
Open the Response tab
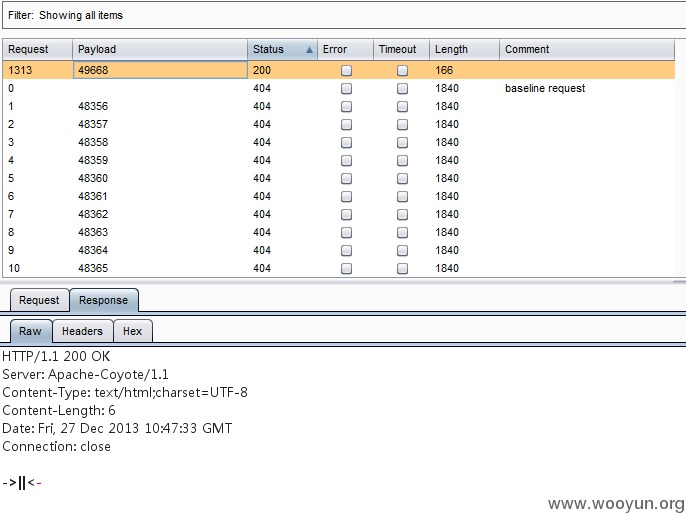pyautogui.click(x=104, y=300)
